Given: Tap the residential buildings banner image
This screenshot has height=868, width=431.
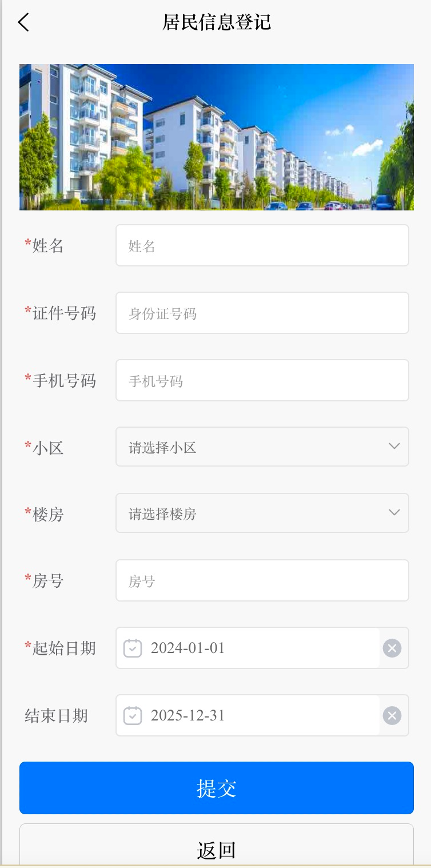Looking at the screenshot, I should [216, 137].
